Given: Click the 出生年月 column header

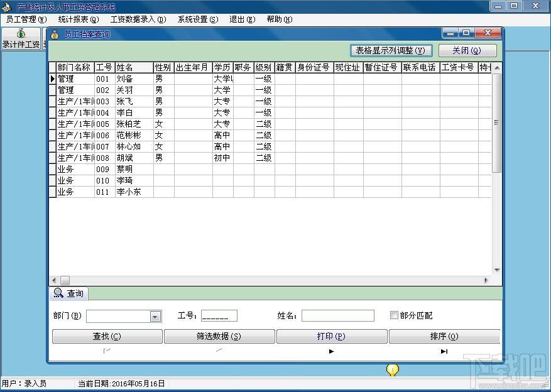Looking at the screenshot, I should click(x=194, y=67).
